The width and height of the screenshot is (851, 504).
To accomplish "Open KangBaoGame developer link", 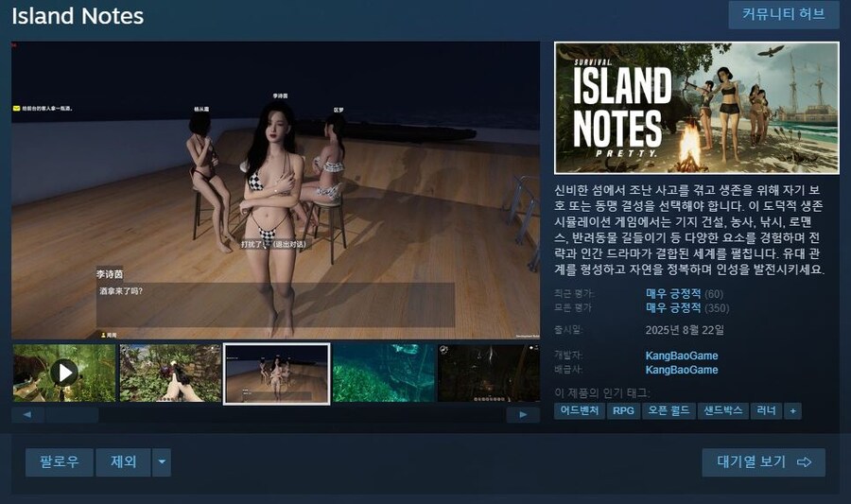I will (682, 356).
